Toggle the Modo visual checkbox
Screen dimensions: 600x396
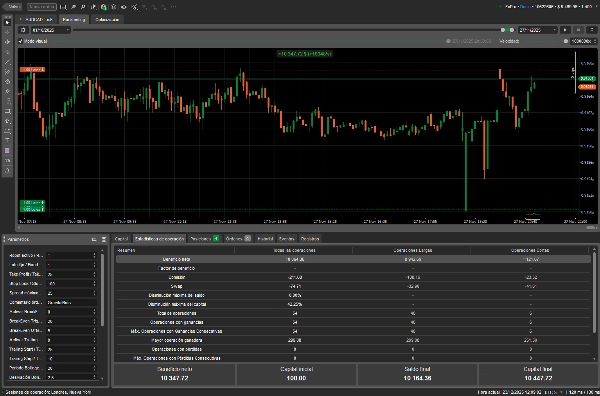21,41
